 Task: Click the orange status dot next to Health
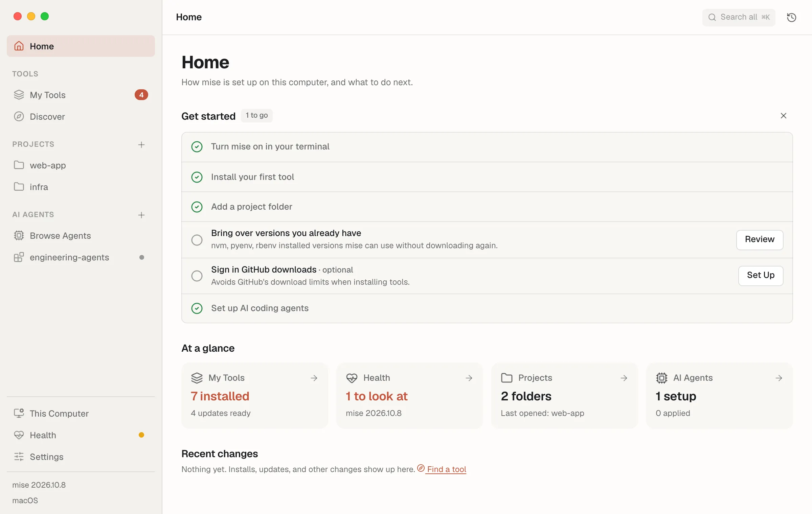[x=141, y=435]
